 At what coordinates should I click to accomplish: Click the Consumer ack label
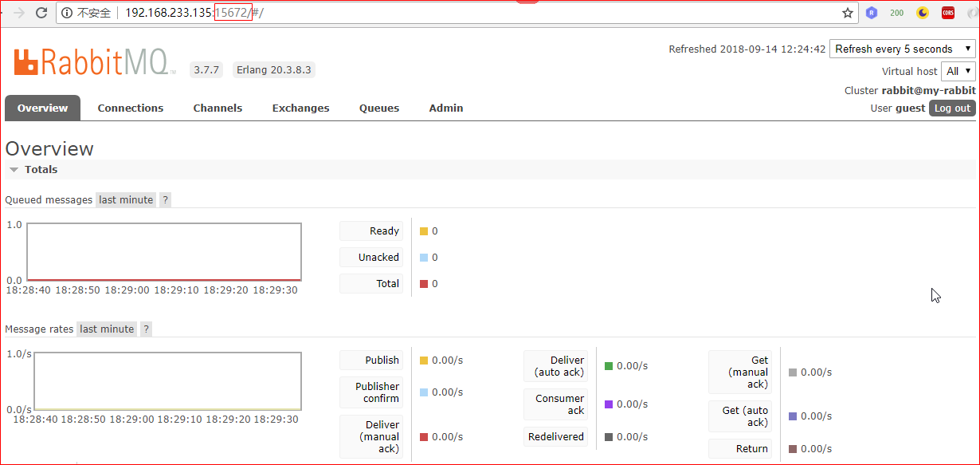point(556,404)
